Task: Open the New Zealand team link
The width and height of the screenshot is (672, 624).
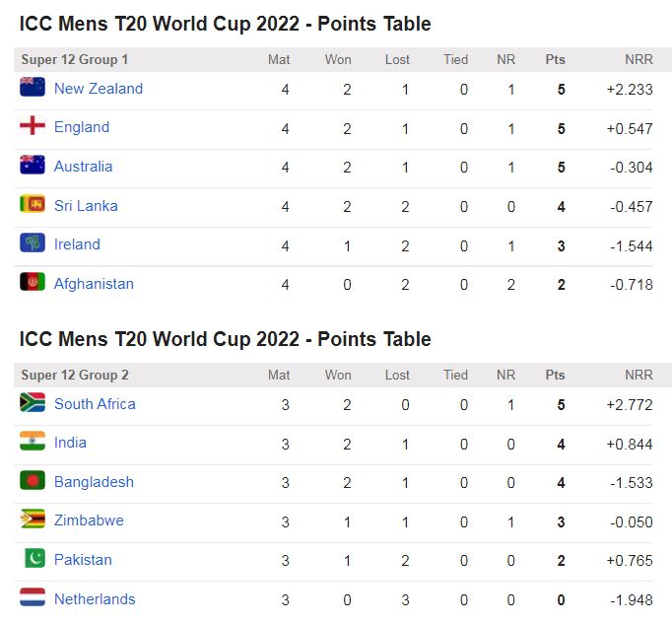Action: (x=99, y=89)
